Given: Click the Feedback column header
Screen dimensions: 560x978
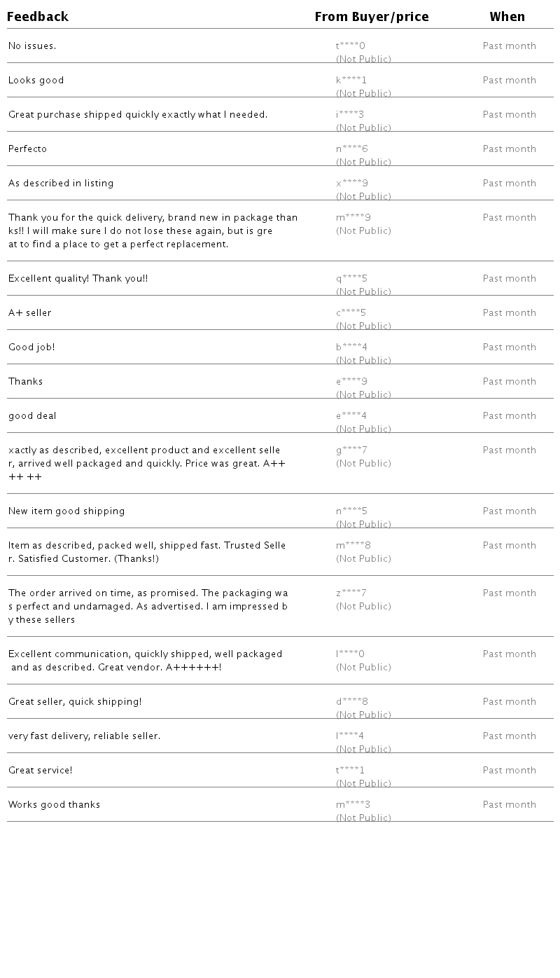Looking at the screenshot, I should [38, 17].
